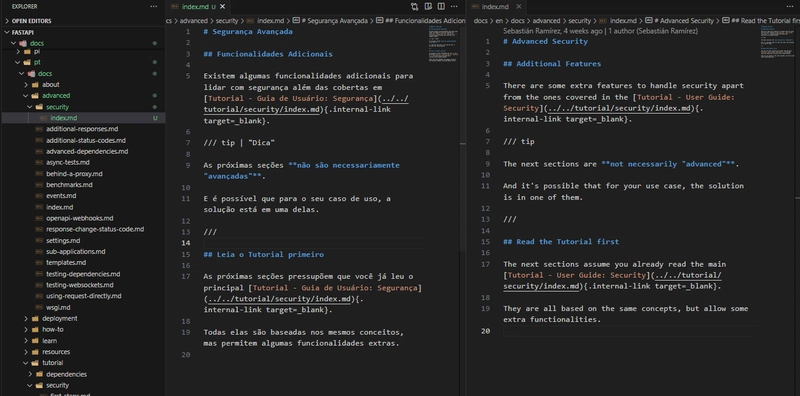Image resolution: width=800 pixels, height=396 pixels.
Task: Open events.md file
Action: click(61, 196)
